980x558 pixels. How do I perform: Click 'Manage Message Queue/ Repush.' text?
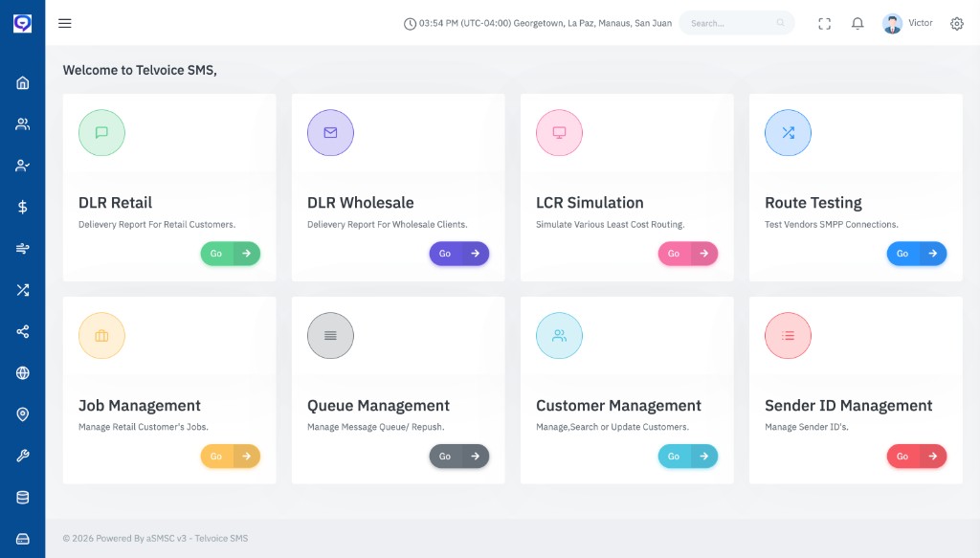(x=375, y=427)
